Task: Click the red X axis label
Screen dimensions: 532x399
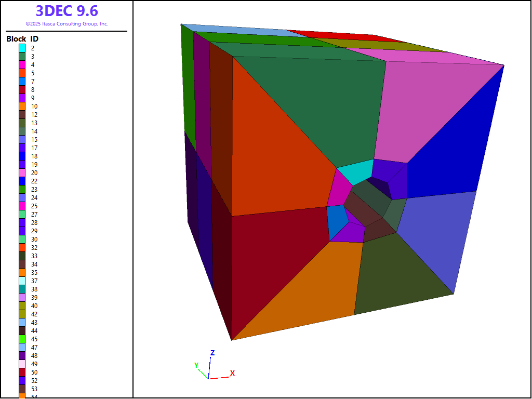Action: (232, 373)
